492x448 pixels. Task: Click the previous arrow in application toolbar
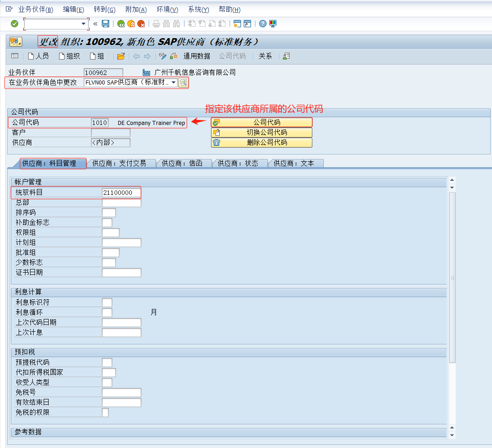[136, 56]
